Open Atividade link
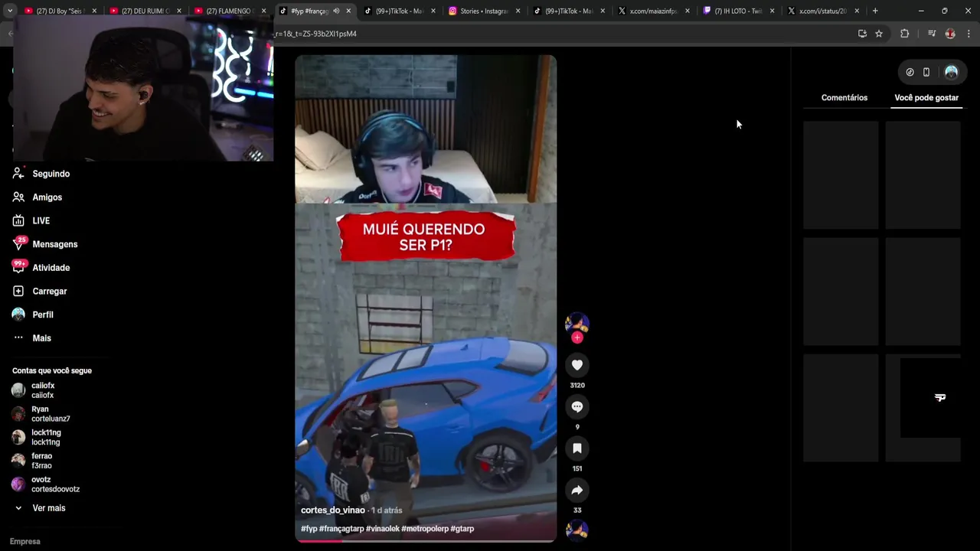980x551 pixels. 51,267
